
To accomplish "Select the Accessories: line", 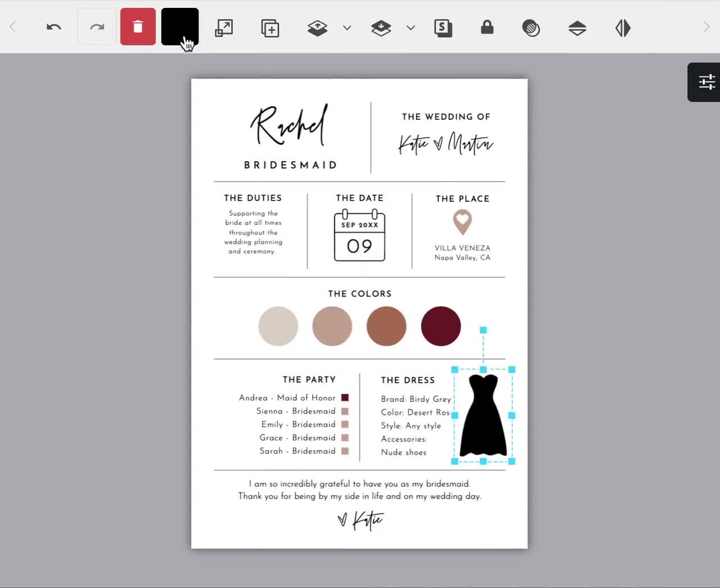I will point(404,439).
